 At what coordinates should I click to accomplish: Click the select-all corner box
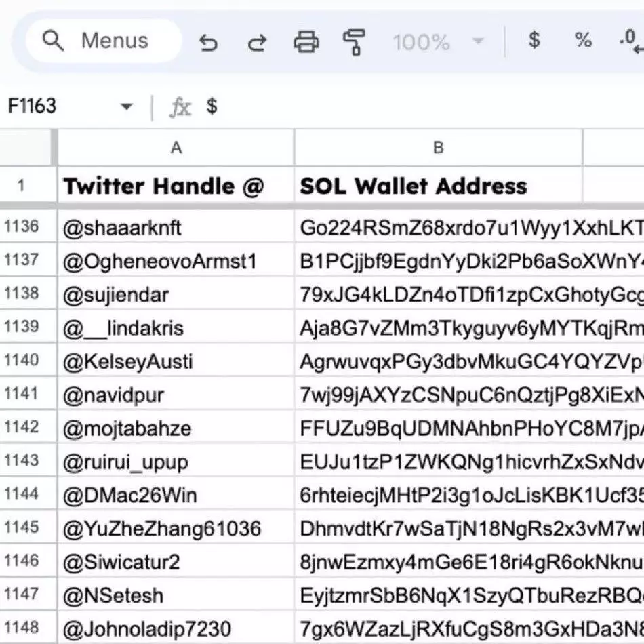[x=27, y=147]
